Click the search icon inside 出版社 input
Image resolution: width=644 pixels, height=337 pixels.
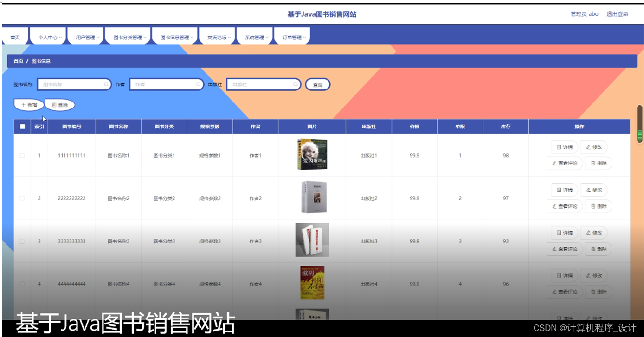[x=296, y=84]
